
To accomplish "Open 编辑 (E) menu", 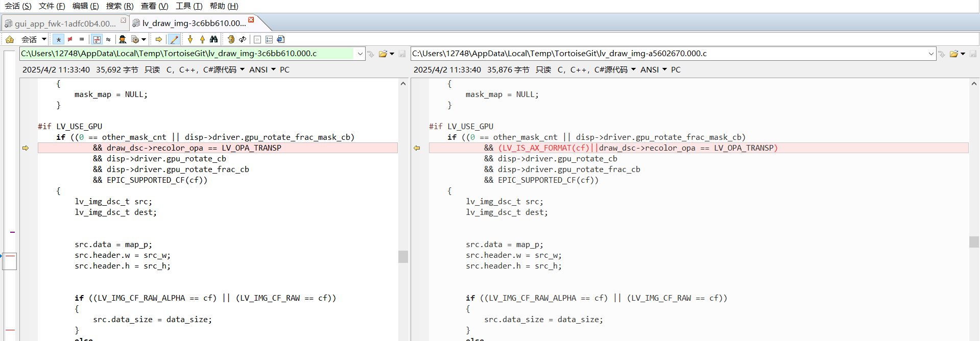I will point(86,6).
